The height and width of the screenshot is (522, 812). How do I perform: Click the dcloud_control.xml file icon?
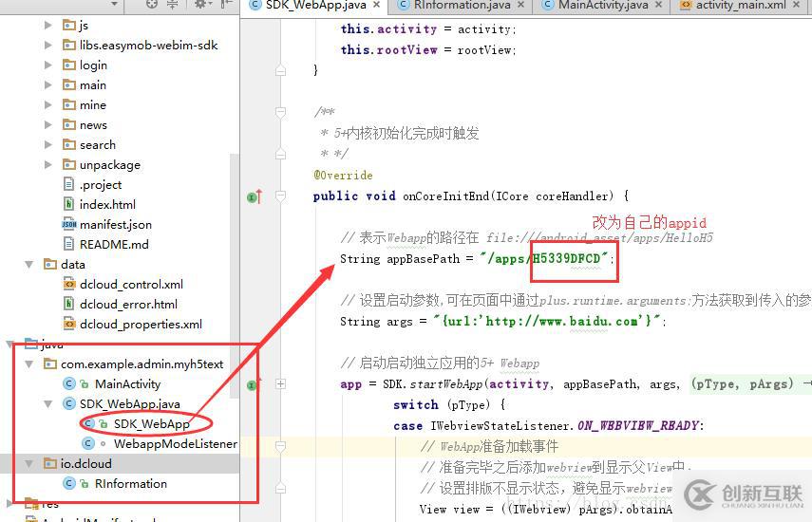(x=69, y=284)
